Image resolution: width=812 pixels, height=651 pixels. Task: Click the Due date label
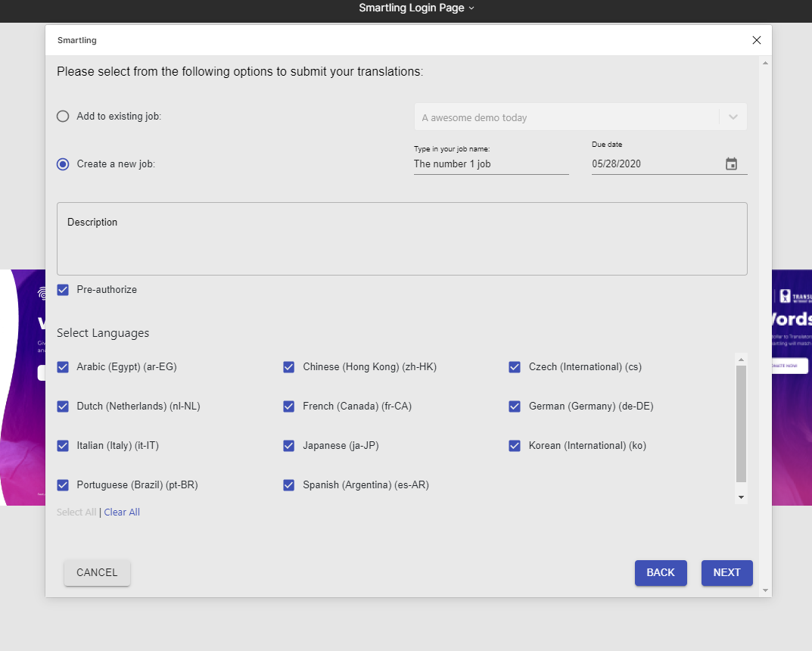(x=607, y=145)
